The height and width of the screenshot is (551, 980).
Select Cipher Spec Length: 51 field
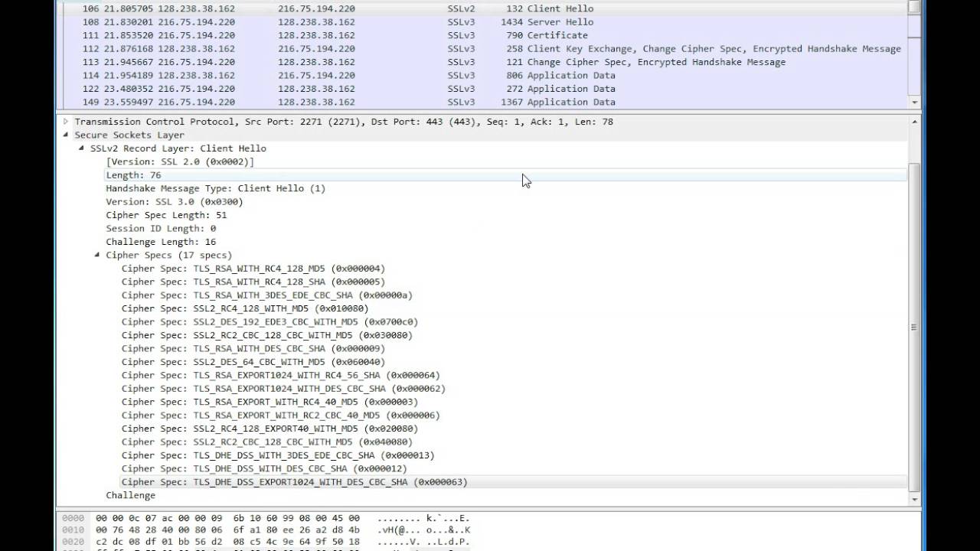[166, 215]
